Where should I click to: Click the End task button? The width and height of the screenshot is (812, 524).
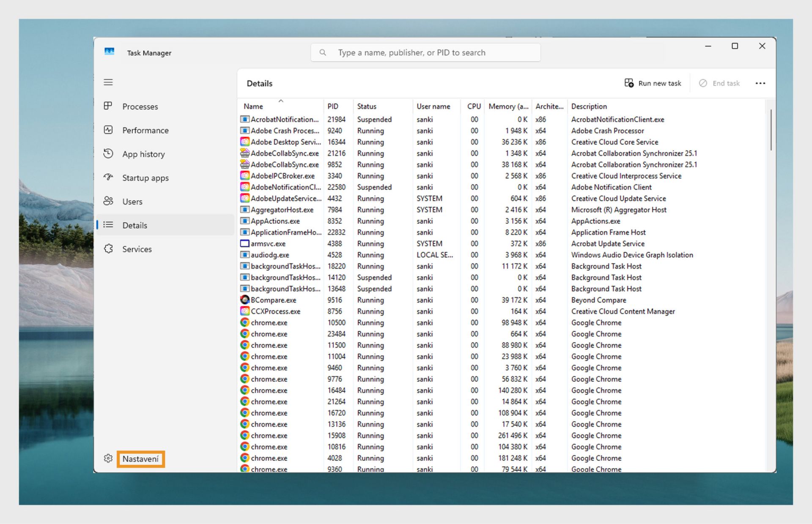pos(719,83)
